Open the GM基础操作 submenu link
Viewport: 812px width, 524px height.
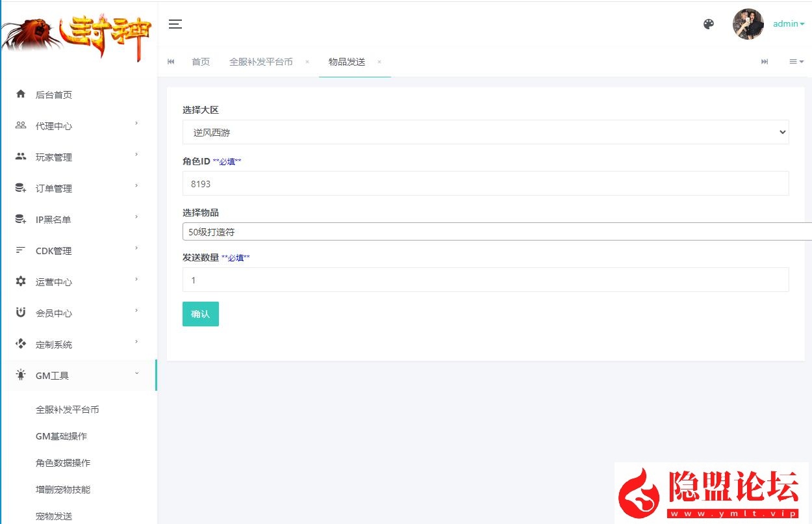[61, 436]
